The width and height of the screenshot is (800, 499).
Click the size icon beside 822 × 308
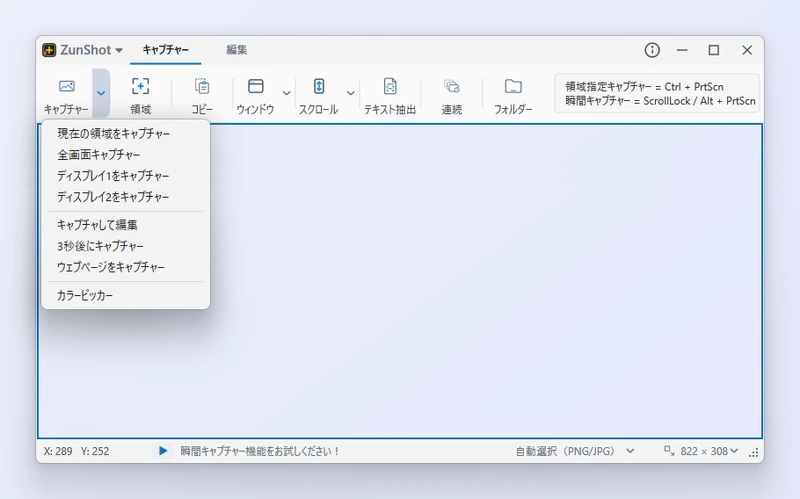tap(669, 451)
